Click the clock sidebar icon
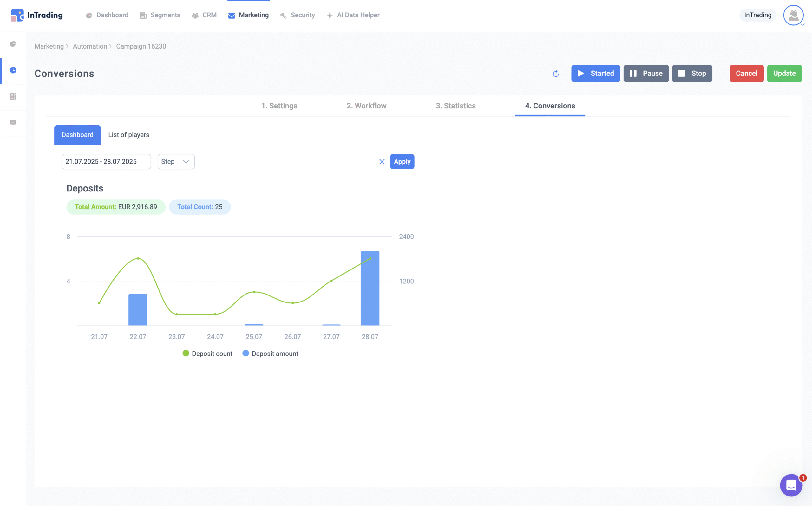 [13, 70]
